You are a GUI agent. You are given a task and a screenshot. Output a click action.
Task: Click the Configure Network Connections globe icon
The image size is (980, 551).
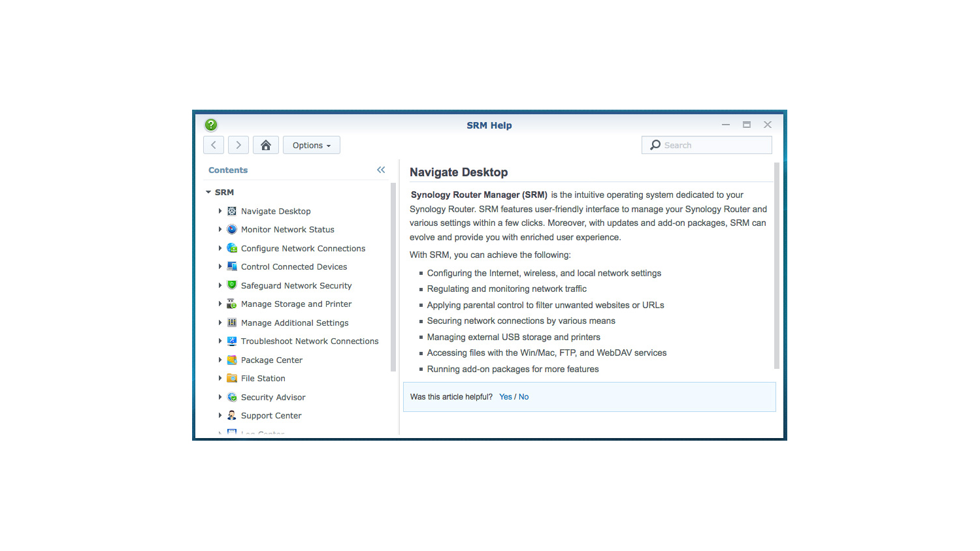232,248
